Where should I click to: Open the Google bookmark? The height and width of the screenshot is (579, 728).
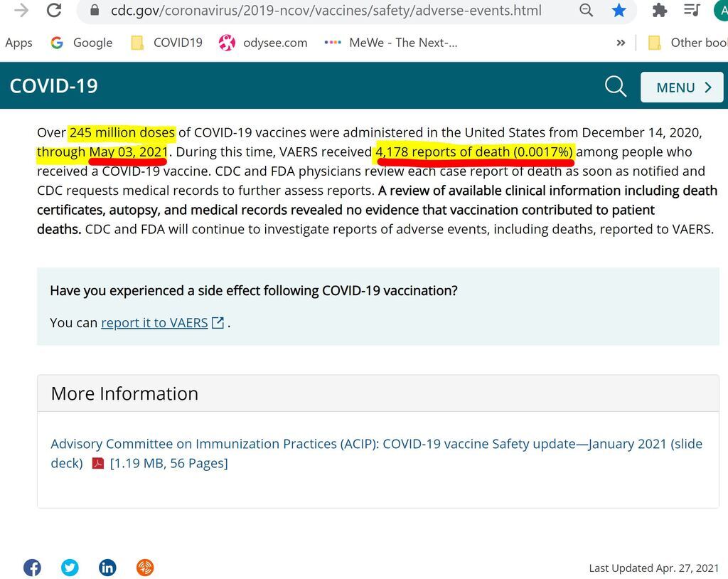coord(82,43)
